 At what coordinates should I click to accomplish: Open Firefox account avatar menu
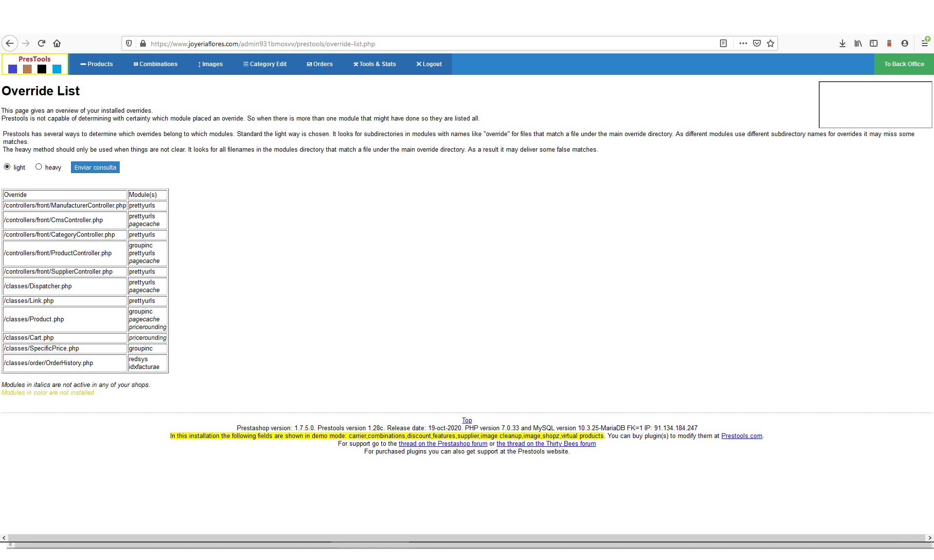tap(905, 43)
